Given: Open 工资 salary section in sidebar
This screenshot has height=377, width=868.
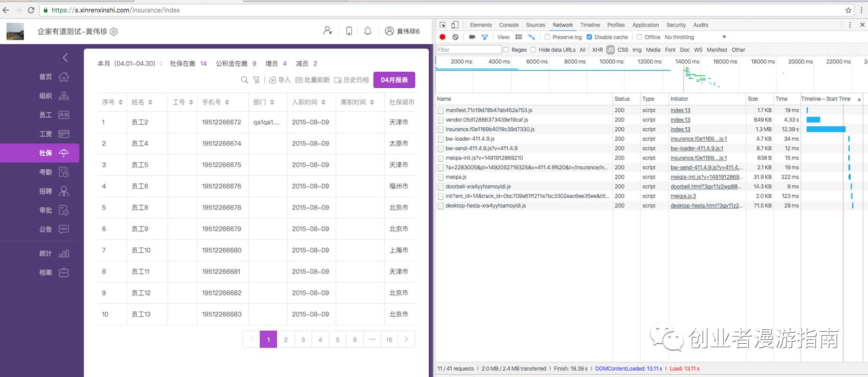Looking at the screenshot, I should point(54,134).
